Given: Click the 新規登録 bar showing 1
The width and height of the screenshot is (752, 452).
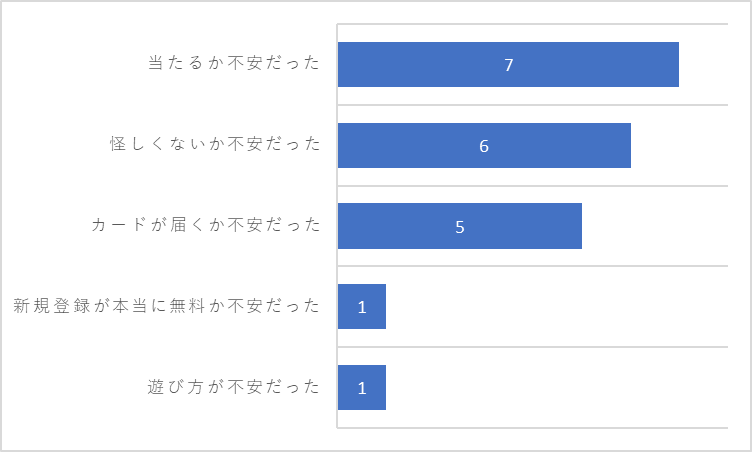Looking at the screenshot, I should pyautogui.click(x=362, y=307).
